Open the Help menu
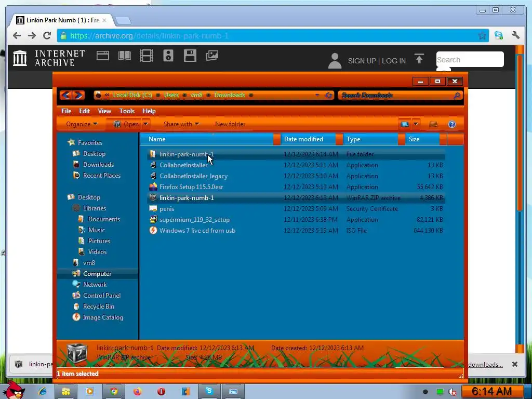Image resolution: width=532 pixels, height=399 pixels. (149, 111)
